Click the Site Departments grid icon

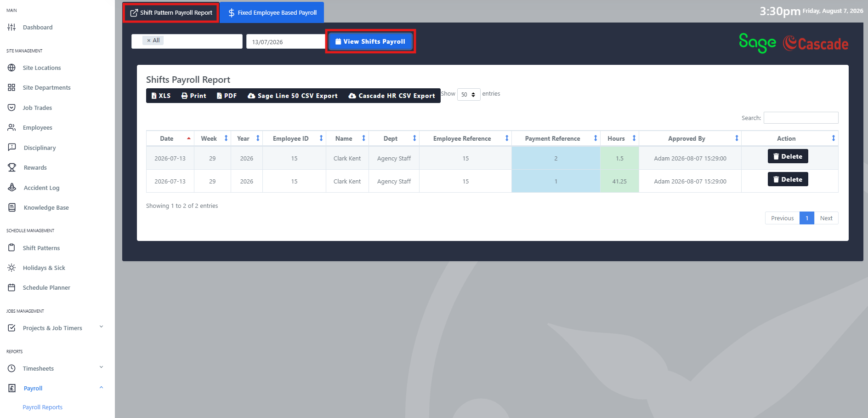tap(11, 87)
